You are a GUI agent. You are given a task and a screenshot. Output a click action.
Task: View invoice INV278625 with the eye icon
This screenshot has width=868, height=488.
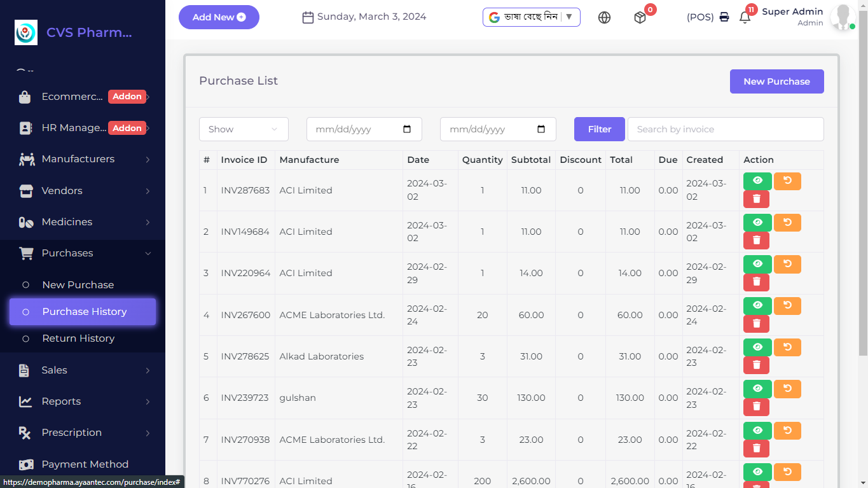tap(757, 347)
